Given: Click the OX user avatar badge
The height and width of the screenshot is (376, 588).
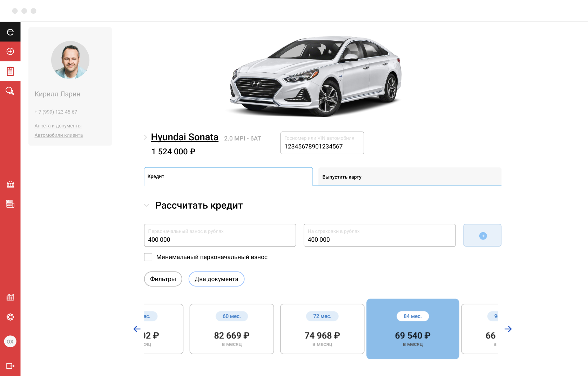Looking at the screenshot, I should (x=10, y=342).
